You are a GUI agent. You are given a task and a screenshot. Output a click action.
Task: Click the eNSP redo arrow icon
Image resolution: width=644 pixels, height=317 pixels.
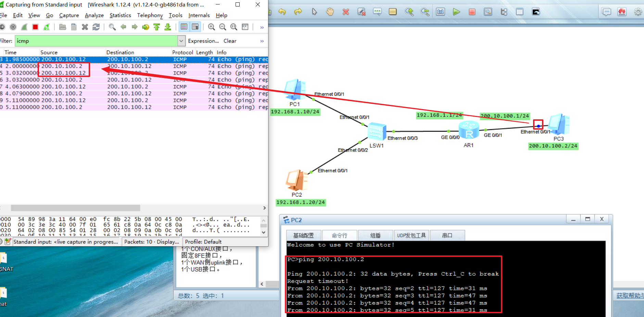coord(298,12)
